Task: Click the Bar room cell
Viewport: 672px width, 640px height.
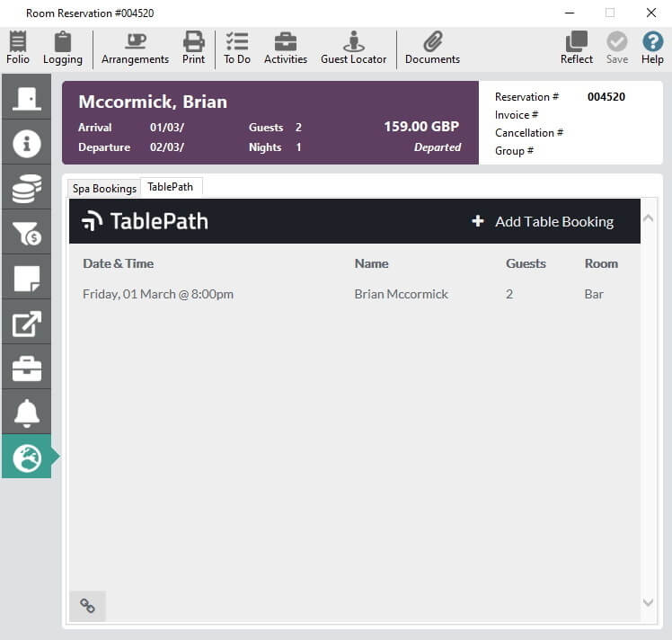Action: [594, 294]
